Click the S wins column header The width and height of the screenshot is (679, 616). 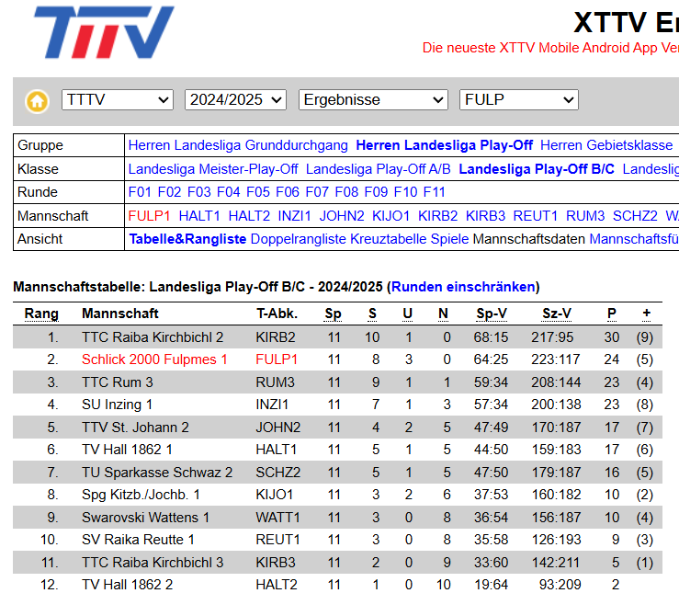point(372,314)
